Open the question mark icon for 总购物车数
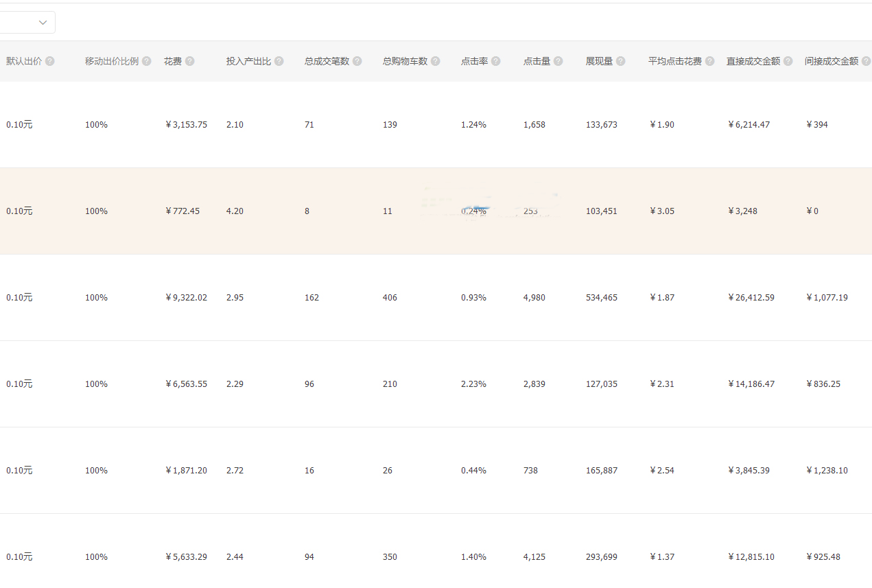This screenshot has height=588, width=872. 436,61
